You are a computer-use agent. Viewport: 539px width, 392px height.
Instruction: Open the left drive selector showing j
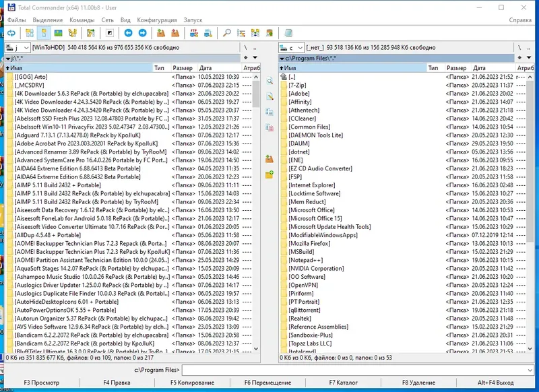pos(18,47)
